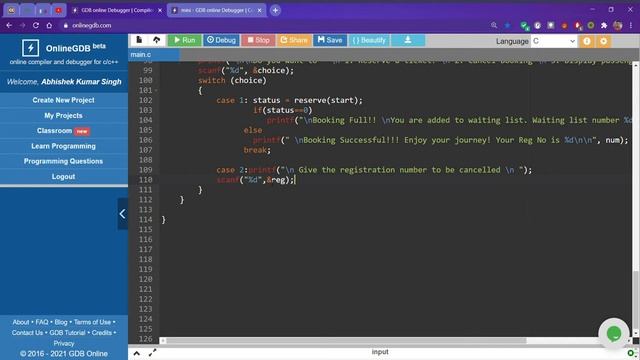
Task: Select the main.c file tab
Action: pos(153,54)
